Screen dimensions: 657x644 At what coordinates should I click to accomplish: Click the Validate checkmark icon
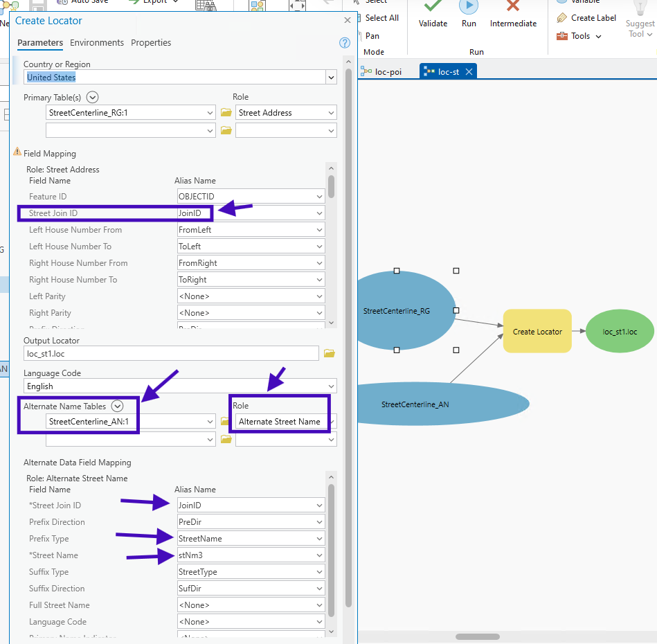pos(433,6)
